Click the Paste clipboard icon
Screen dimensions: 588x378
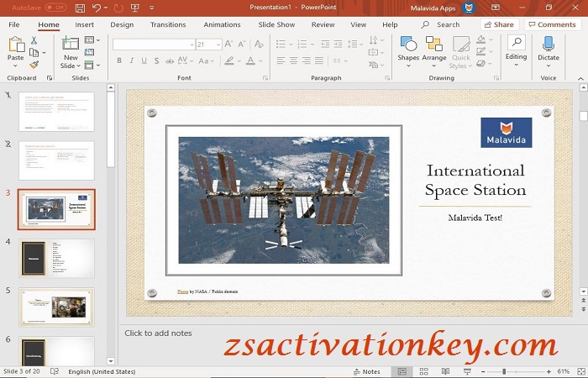[x=16, y=45]
